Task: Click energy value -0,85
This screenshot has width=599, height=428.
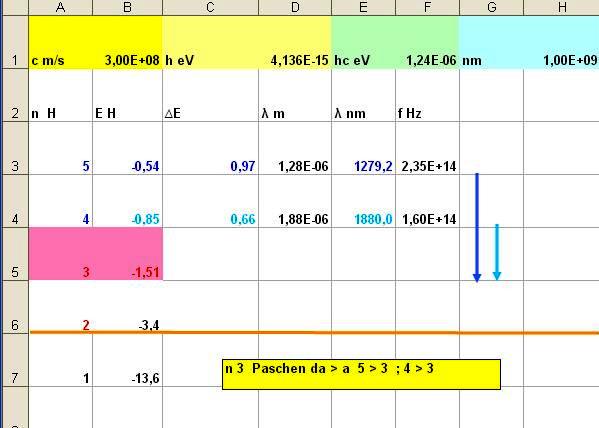Action: 128,201
